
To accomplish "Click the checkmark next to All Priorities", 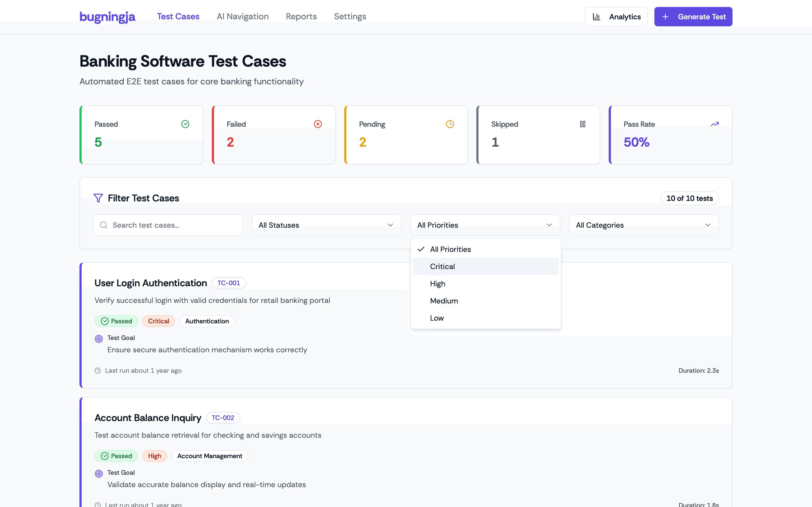I will coord(421,249).
